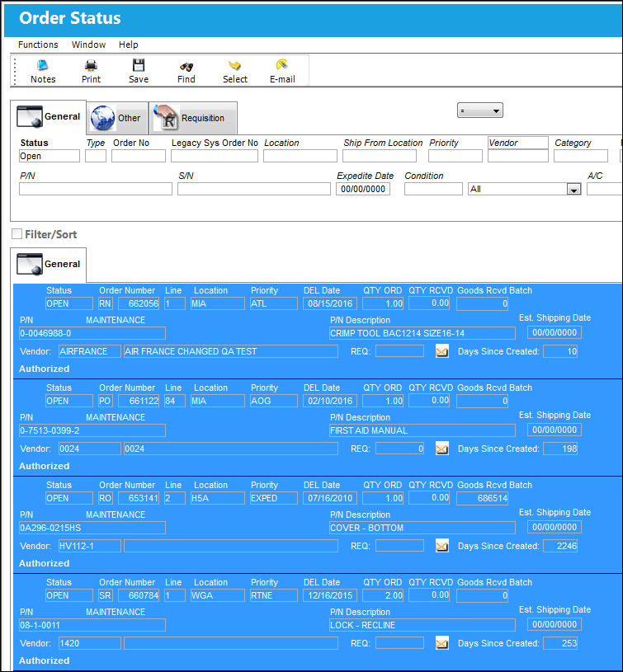Click the P/N search input field

pos(96,189)
